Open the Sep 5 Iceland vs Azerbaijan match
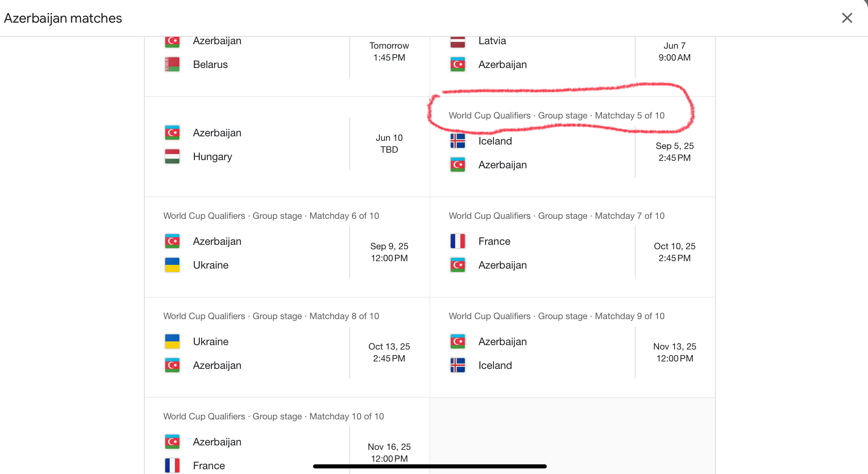Viewport: 868px width, 474px height. pyautogui.click(x=572, y=153)
